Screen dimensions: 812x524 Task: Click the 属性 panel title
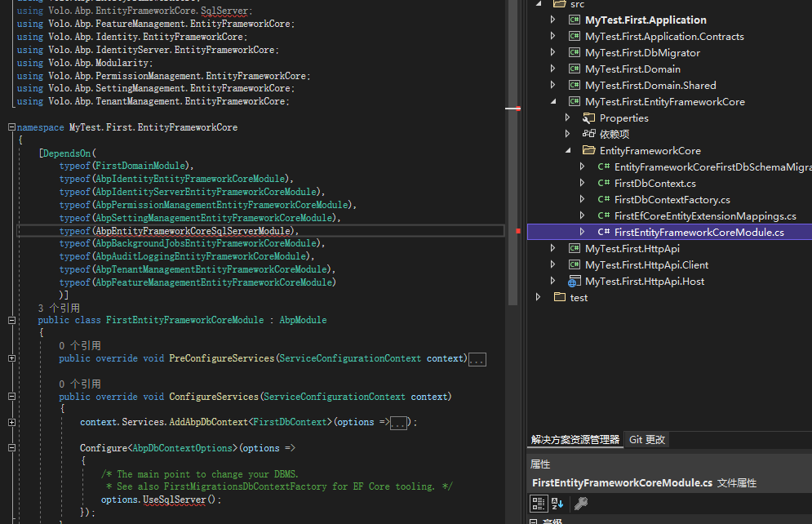(540, 464)
